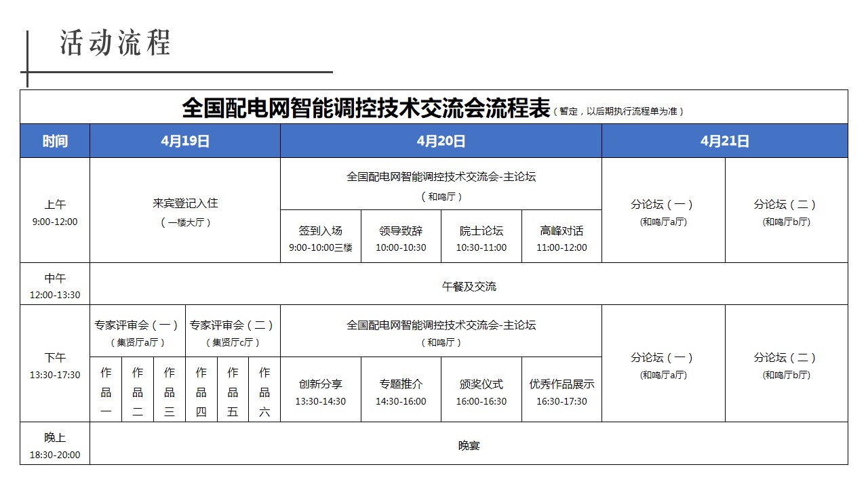Select the 创新分享 13:30-14:30 cell

tap(321, 390)
